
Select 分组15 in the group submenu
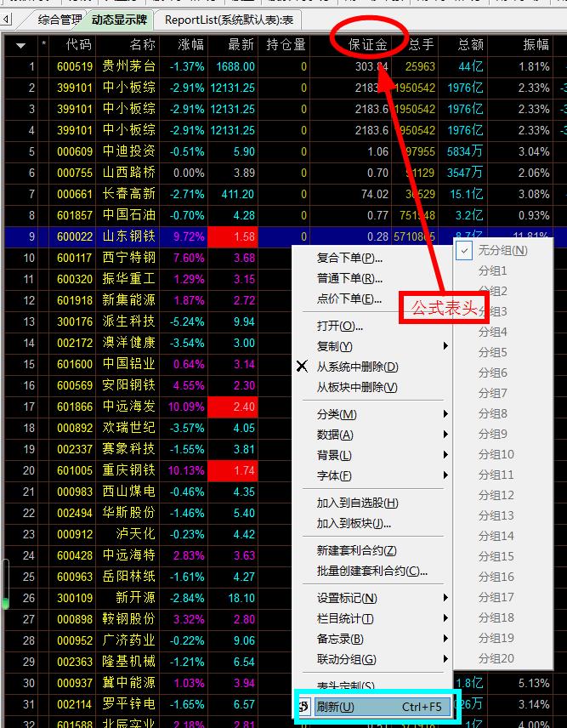pyautogui.click(x=496, y=556)
